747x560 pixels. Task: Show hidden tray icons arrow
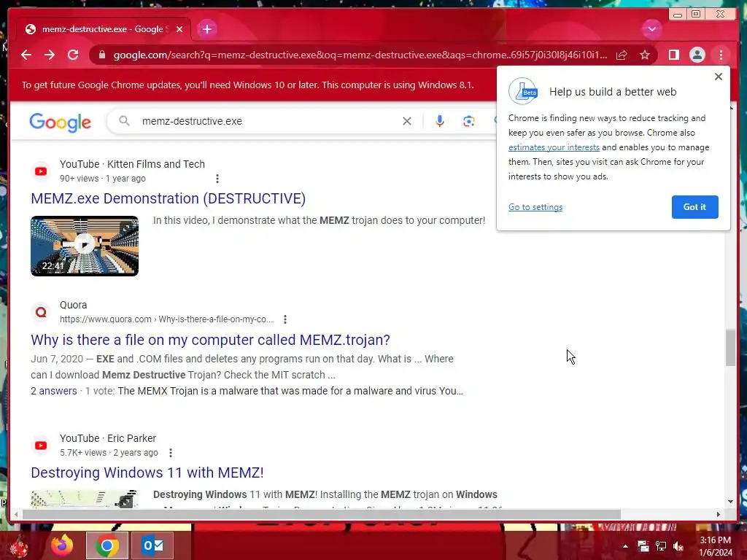(625, 546)
